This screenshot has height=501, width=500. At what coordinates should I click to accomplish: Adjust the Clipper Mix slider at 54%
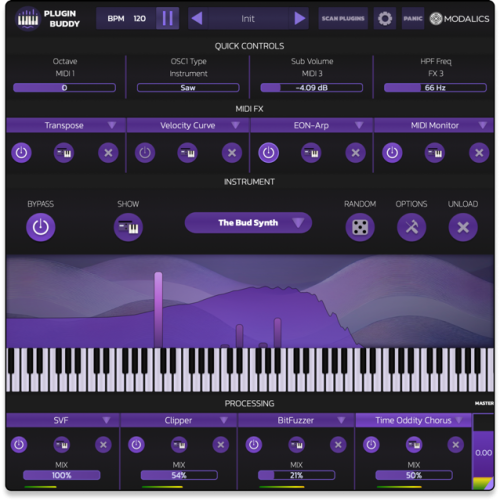tap(179, 475)
